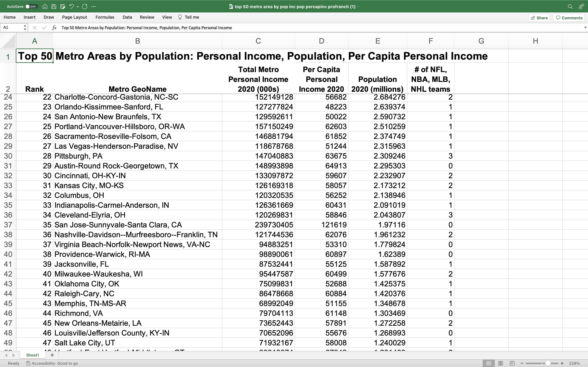Click the zoom slider handle

548,363
